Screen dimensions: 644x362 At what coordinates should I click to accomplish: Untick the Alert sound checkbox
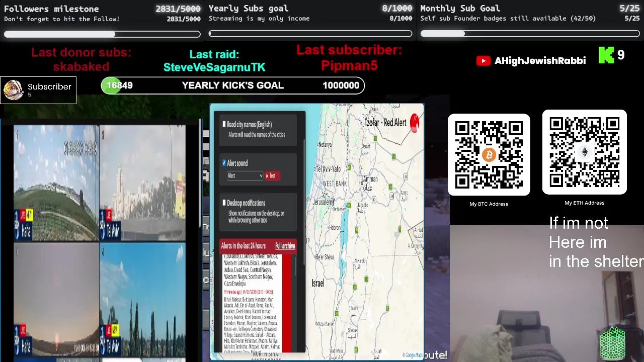tap(224, 163)
